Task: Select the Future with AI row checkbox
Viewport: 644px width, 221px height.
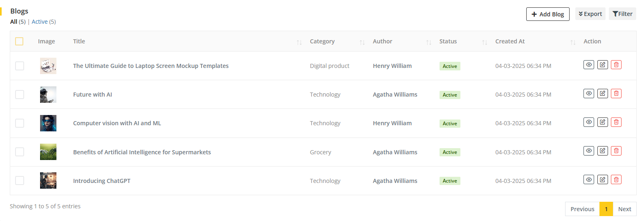Action: pos(20,95)
